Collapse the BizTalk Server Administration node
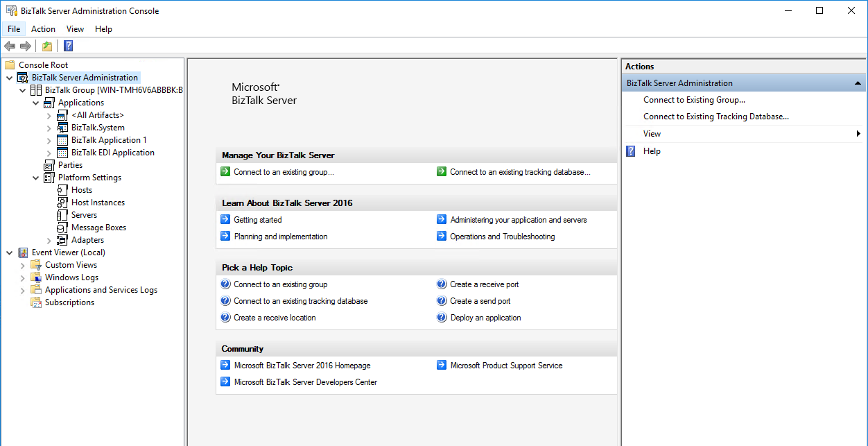 [10, 78]
